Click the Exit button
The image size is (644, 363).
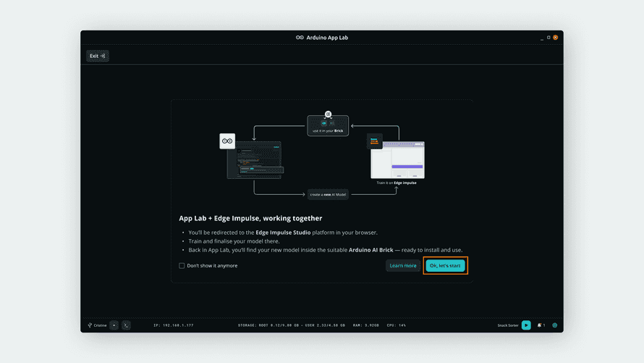pos(98,56)
